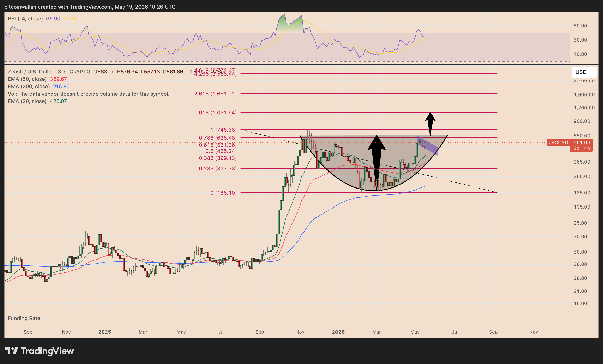The image size is (603, 364).
Task: Click the 2d 14h countdown label
Action: pyautogui.click(x=582, y=148)
